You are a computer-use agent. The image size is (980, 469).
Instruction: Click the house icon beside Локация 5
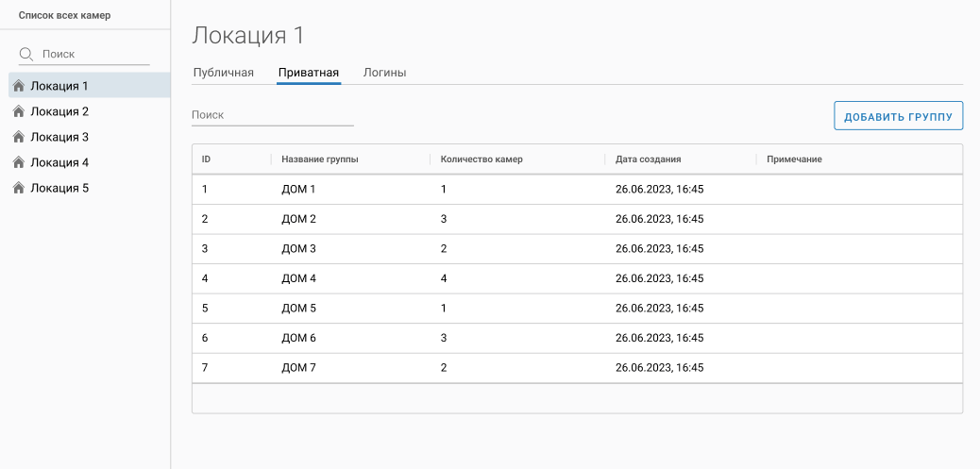(18, 188)
